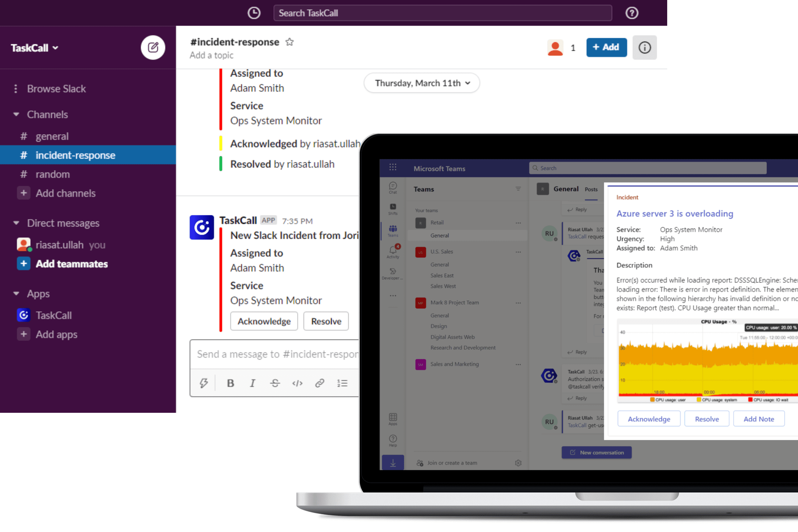The image size is (798, 532).
Task: Open the Microsoft Teams app launcher grid
Action: (393, 167)
